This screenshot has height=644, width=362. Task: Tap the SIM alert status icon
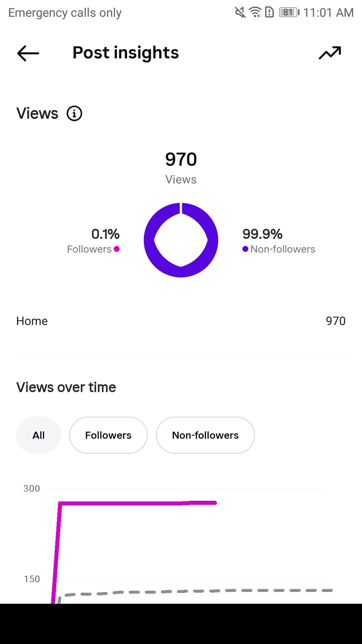269,12
